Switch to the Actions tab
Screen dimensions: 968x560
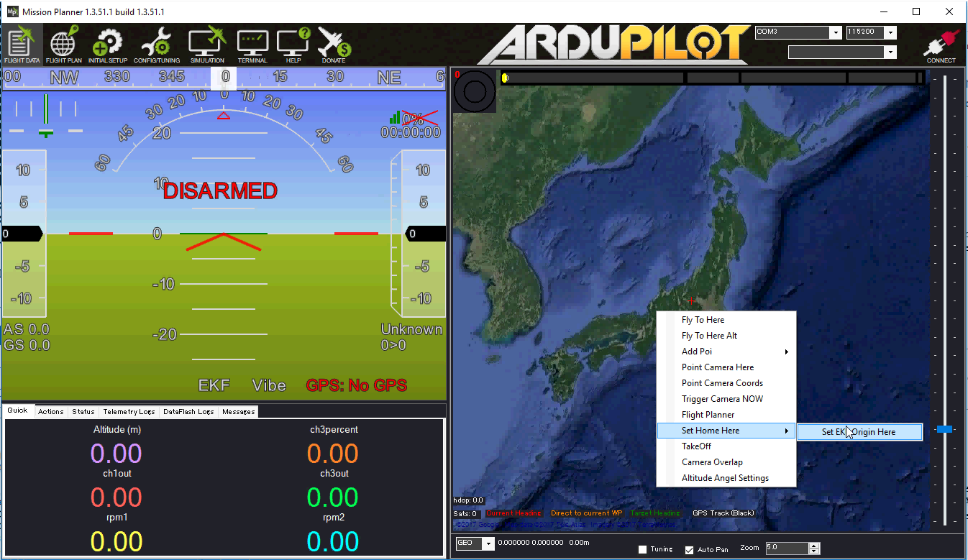pyautogui.click(x=51, y=412)
